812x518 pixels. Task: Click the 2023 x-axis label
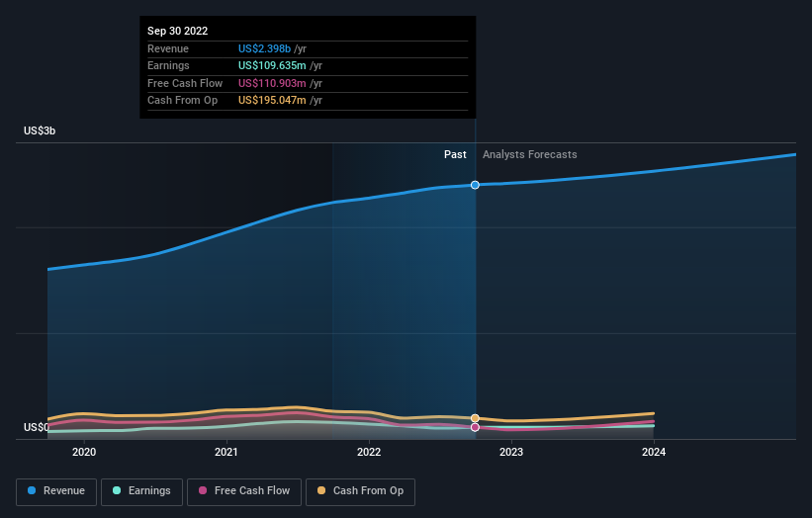click(511, 452)
